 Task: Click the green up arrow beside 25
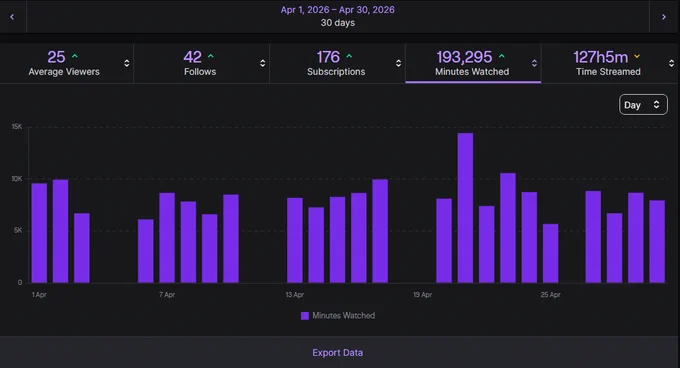75,56
